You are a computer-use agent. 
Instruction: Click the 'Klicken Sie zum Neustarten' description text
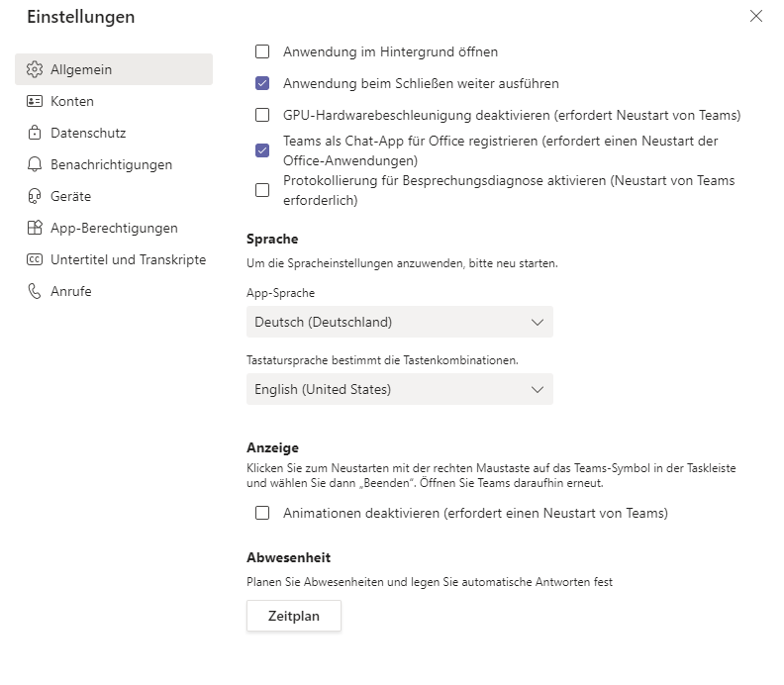tap(491, 475)
